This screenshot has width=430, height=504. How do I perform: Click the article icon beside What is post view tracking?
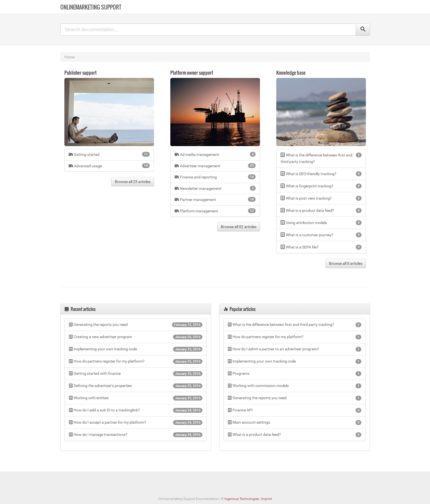coord(283,198)
